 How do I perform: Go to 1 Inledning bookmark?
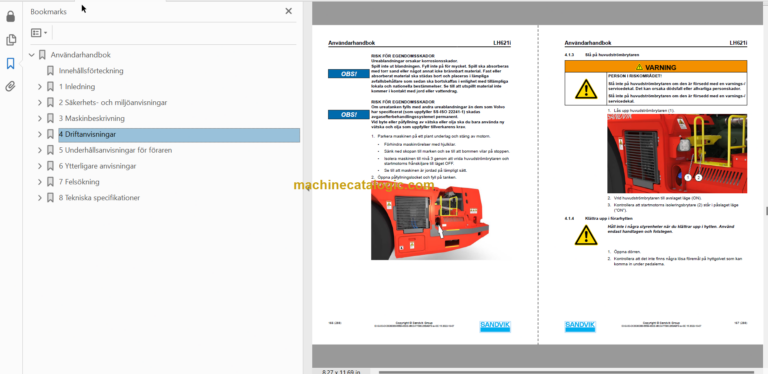point(77,87)
